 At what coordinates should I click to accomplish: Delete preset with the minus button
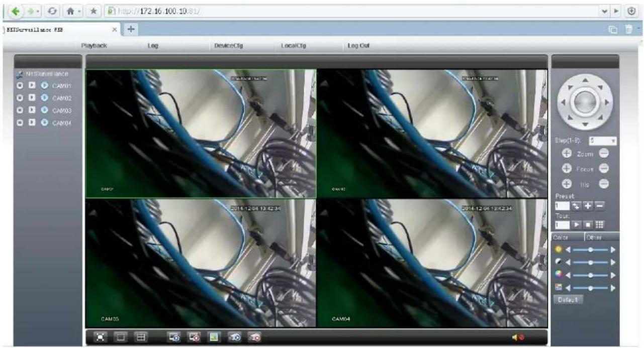(600, 206)
